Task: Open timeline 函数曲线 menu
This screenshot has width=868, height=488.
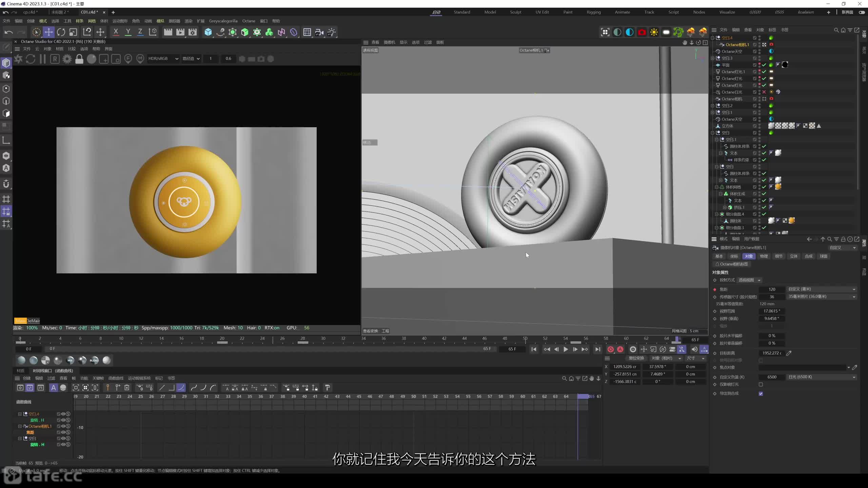Action: 116,378
